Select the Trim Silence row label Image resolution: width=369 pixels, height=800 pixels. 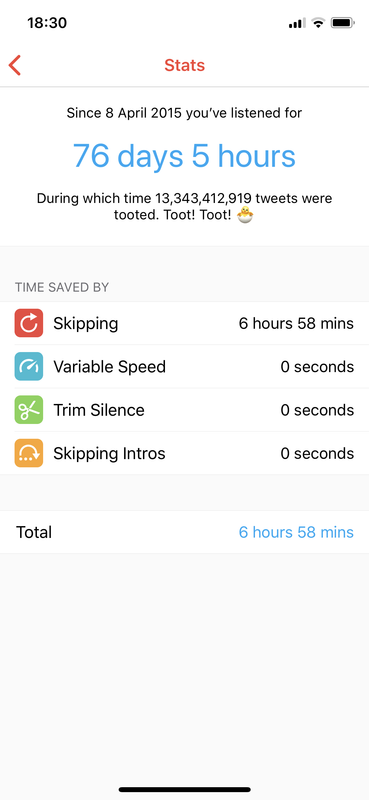tap(99, 410)
